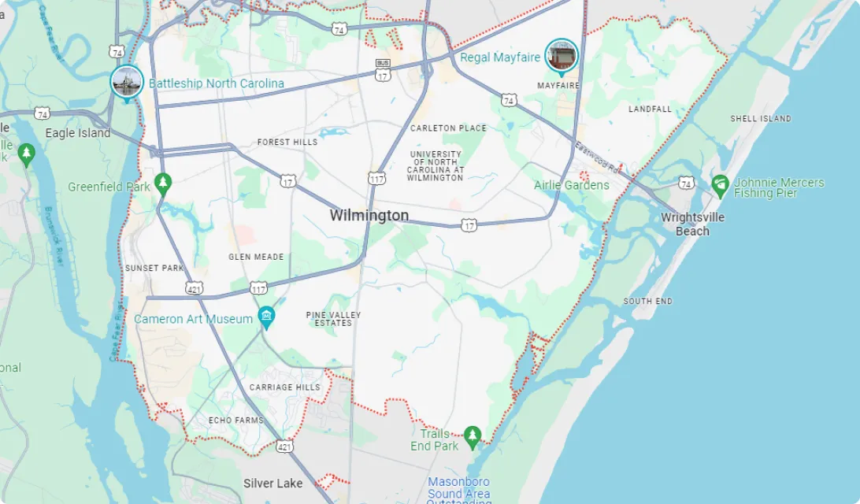Click the Regal Mayfaire photo pin
Viewport: 860px width, 504px height.
[x=561, y=56]
